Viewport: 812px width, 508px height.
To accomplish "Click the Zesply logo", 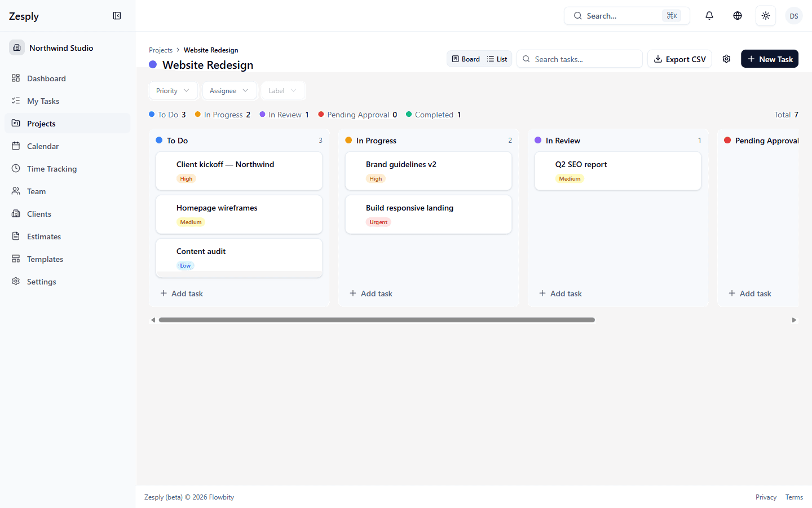I will pos(24,16).
